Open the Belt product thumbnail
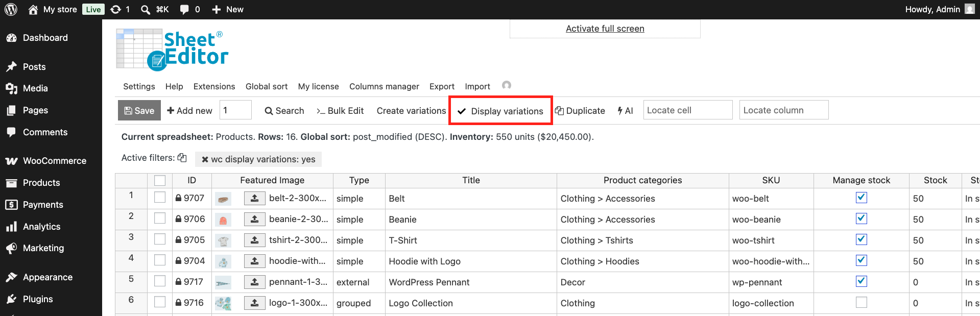Image resolution: width=980 pixels, height=316 pixels. [x=223, y=199]
